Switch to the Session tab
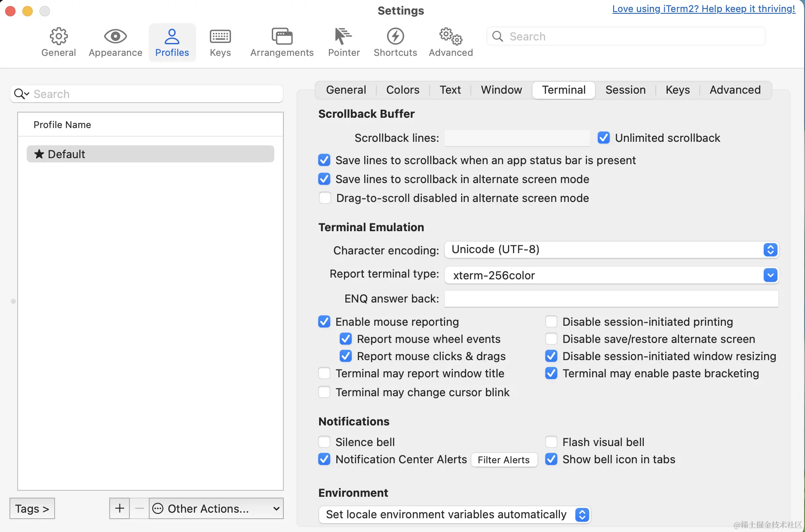The height and width of the screenshot is (532, 805). click(x=626, y=90)
